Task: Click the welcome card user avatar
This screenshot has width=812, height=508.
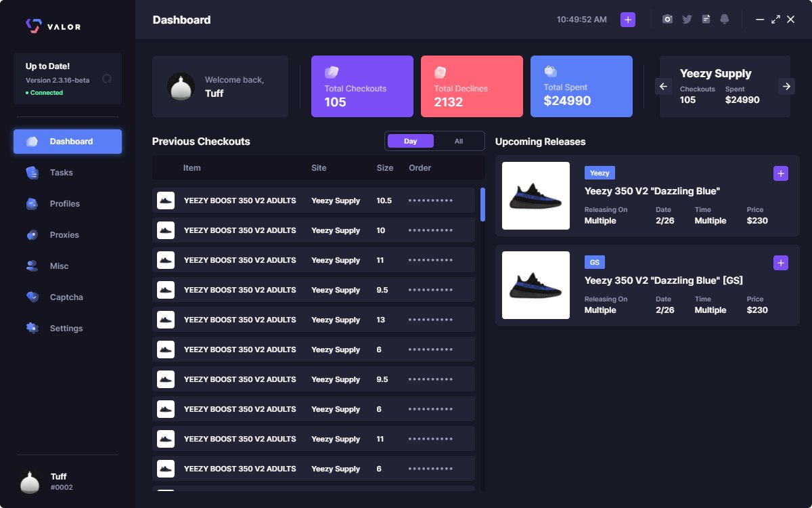Action: 181,87
